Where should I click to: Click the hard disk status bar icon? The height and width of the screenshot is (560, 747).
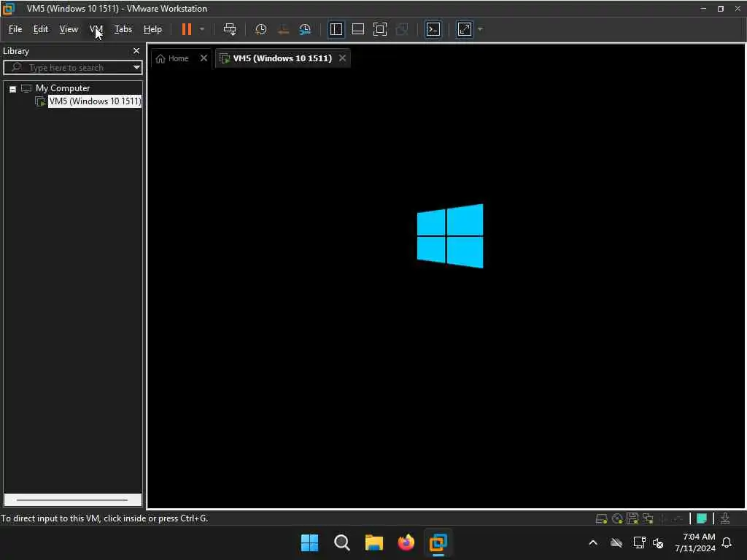[x=602, y=518]
